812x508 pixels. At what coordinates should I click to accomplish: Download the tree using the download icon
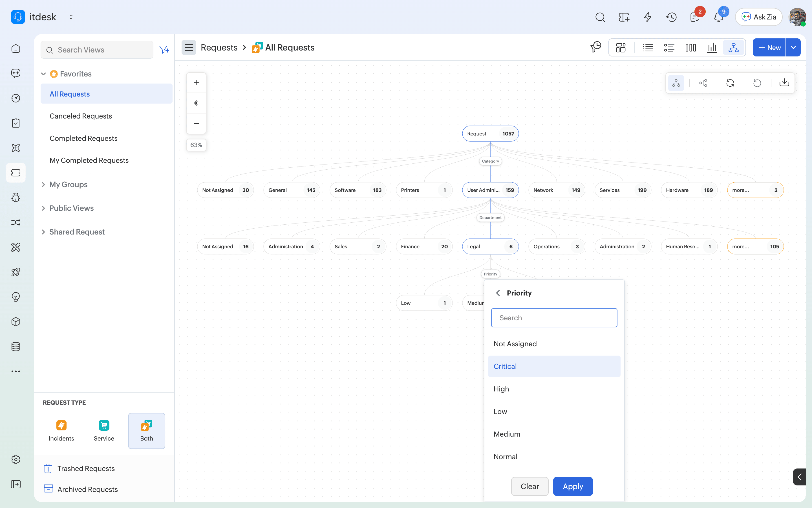(x=784, y=83)
